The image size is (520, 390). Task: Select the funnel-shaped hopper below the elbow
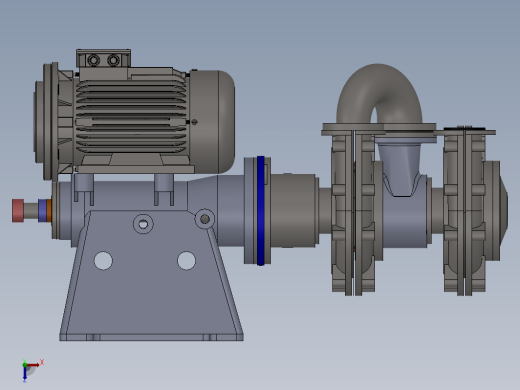click(400, 168)
